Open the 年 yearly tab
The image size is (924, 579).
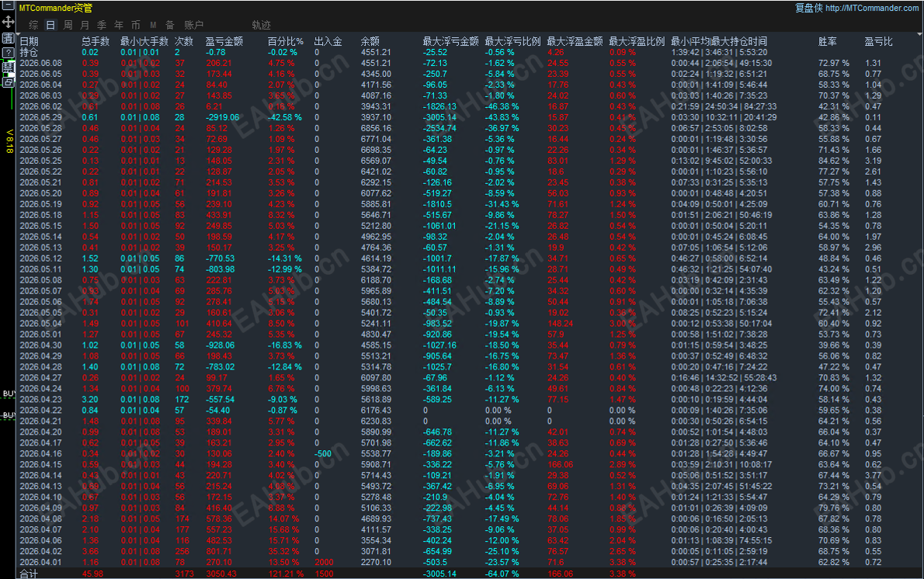point(119,25)
